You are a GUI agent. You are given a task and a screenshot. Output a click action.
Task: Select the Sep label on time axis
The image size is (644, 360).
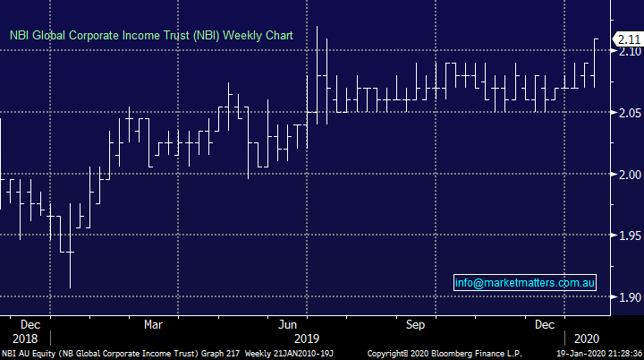[x=416, y=323]
